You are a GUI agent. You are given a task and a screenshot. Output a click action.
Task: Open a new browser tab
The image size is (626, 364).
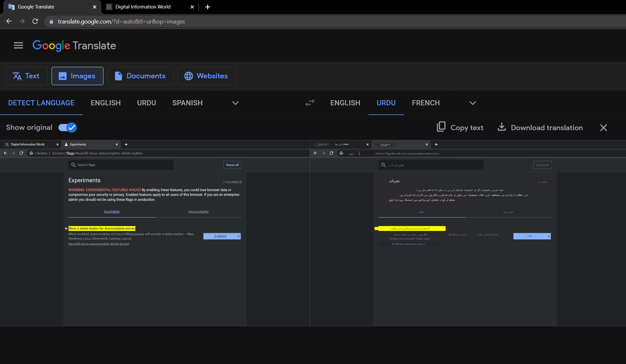208,7
